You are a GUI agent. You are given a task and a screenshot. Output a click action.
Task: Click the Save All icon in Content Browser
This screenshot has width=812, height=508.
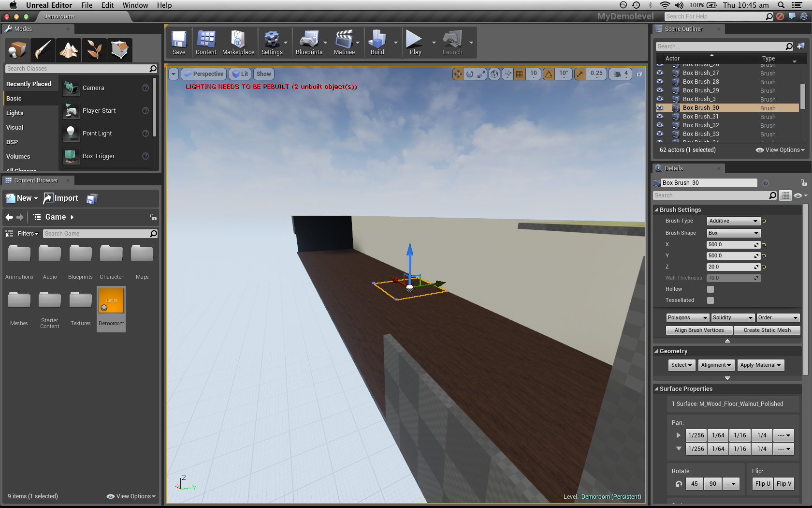92,198
